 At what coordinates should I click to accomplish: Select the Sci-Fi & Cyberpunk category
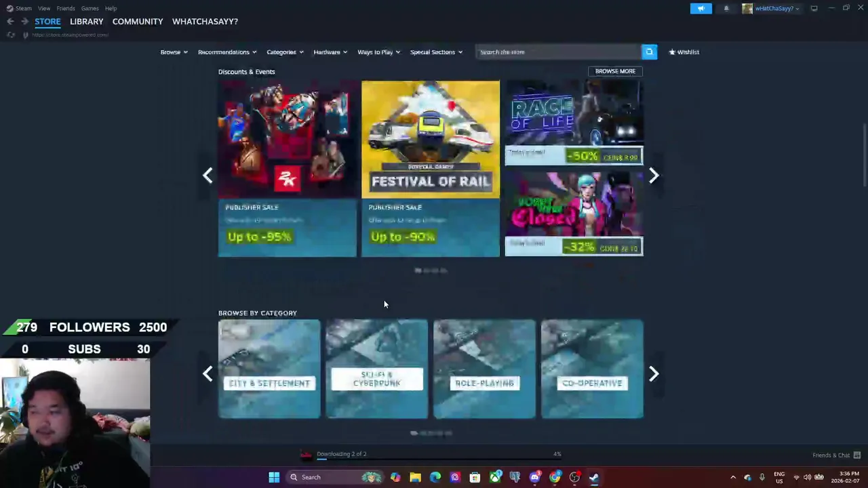[x=377, y=369]
